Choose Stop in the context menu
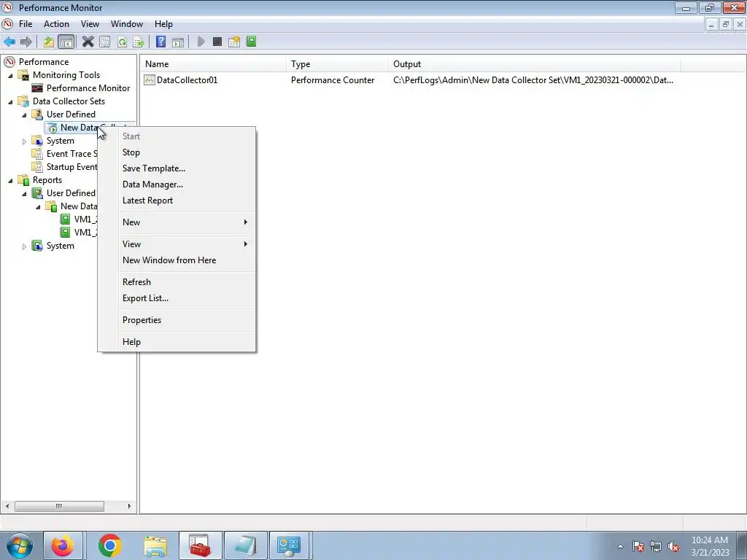The width and height of the screenshot is (747, 560). [x=177, y=152]
